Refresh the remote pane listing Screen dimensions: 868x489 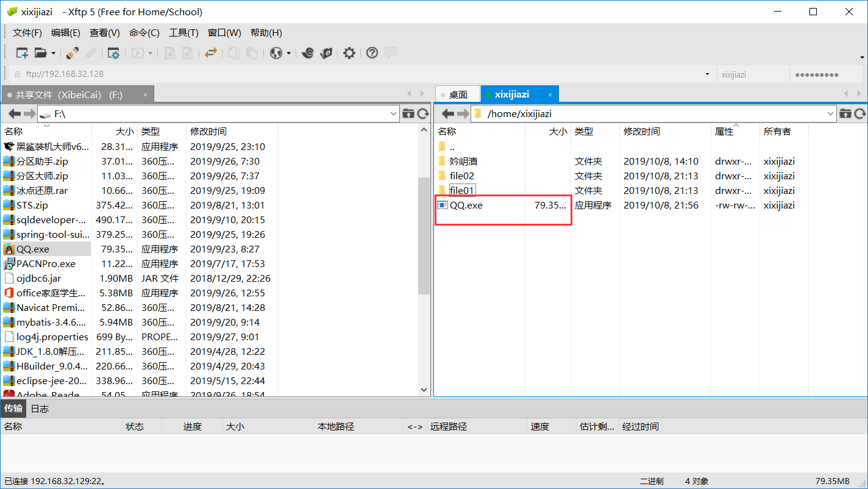point(860,113)
